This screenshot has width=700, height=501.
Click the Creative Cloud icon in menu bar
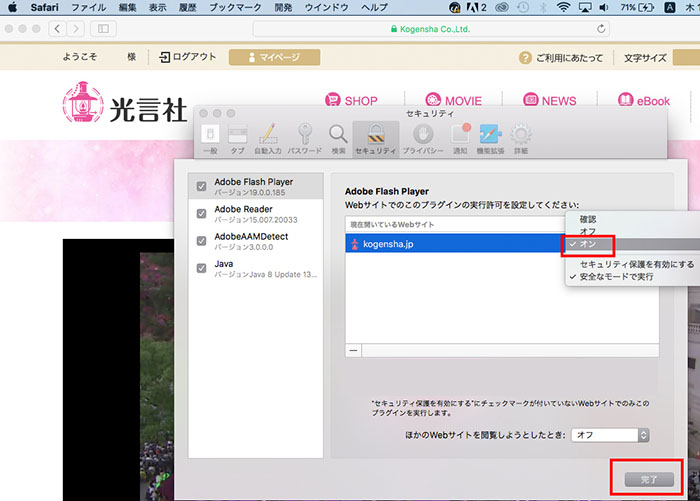tap(502, 7)
